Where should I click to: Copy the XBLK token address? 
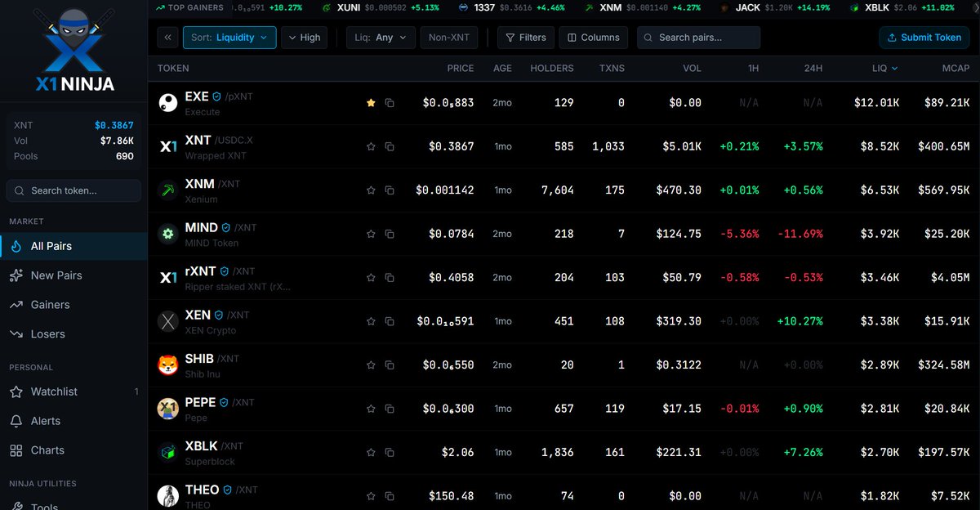[x=390, y=452]
